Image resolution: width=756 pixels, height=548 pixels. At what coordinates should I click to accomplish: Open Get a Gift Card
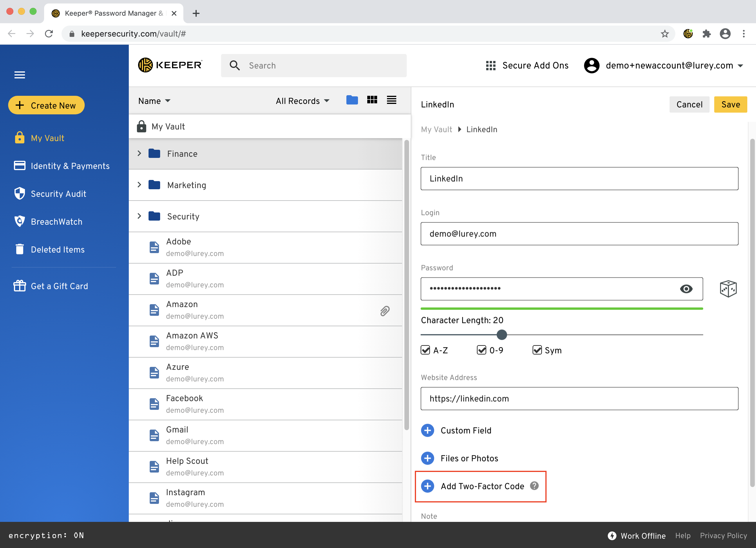[51, 286]
